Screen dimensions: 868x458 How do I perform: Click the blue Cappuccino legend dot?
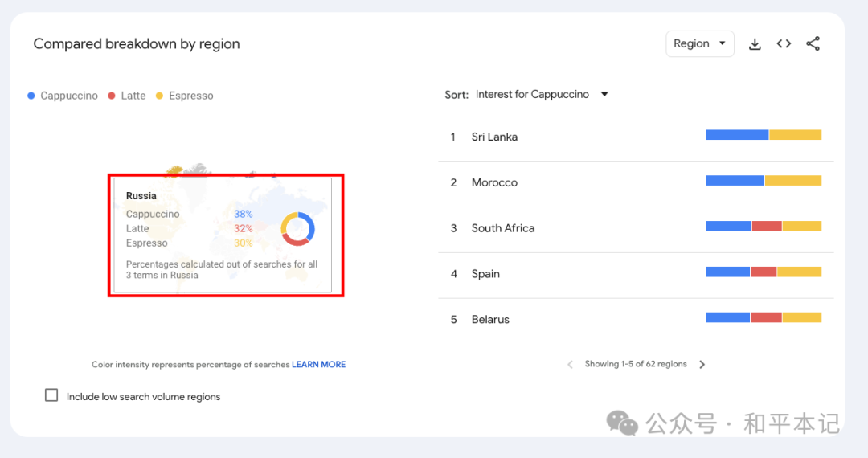31,96
